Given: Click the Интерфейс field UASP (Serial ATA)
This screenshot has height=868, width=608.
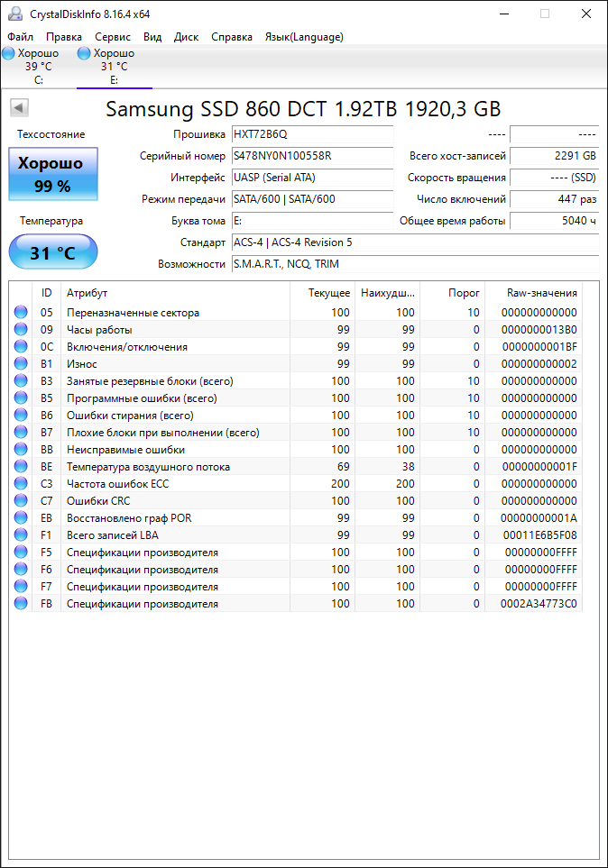Looking at the screenshot, I should pos(313,178).
